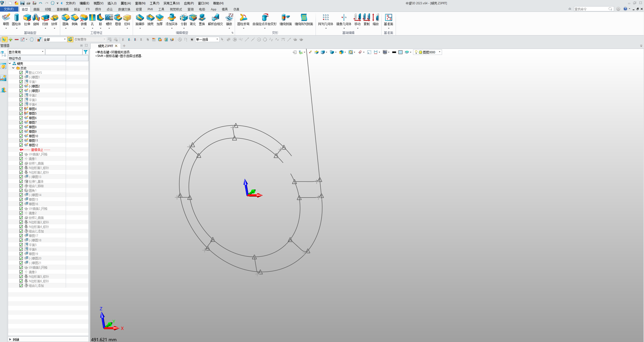Open the 图层0000 layer dropdown

click(439, 52)
